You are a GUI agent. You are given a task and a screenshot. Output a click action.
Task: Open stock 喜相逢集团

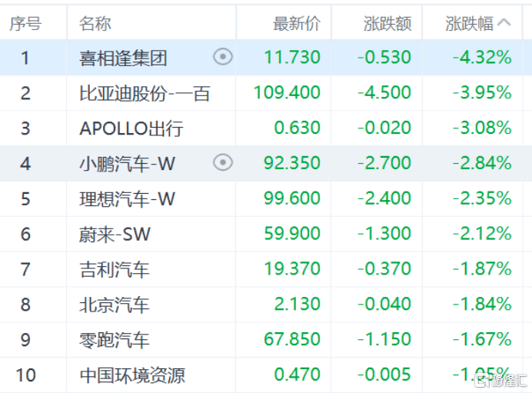123,58
